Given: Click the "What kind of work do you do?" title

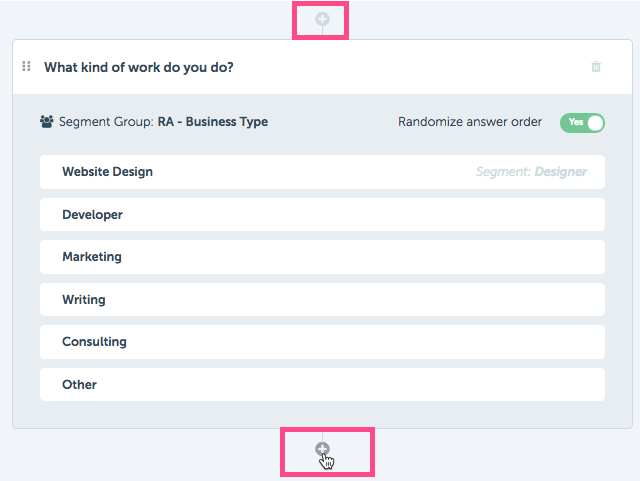Looking at the screenshot, I should pyautogui.click(x=139, y=67).
